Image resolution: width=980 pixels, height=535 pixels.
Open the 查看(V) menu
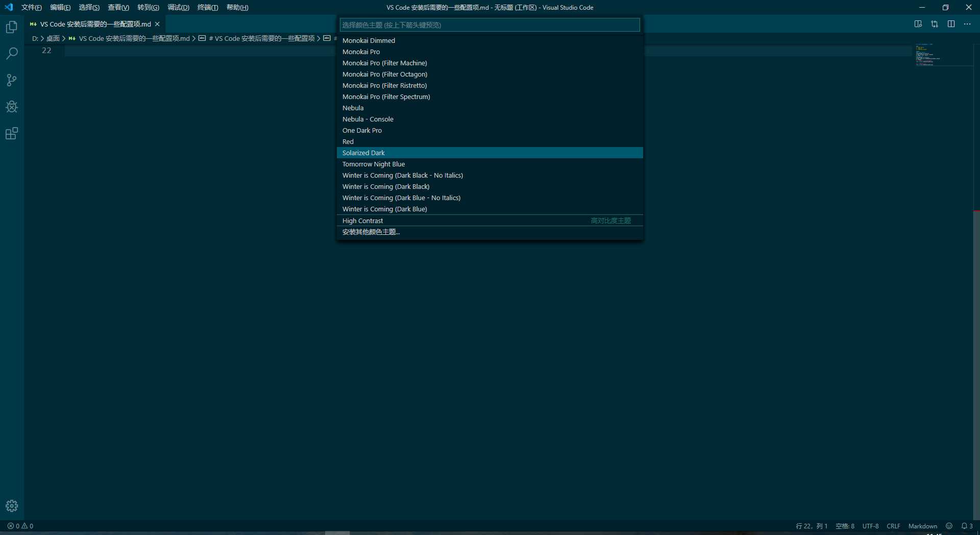(x=118, y=7)
